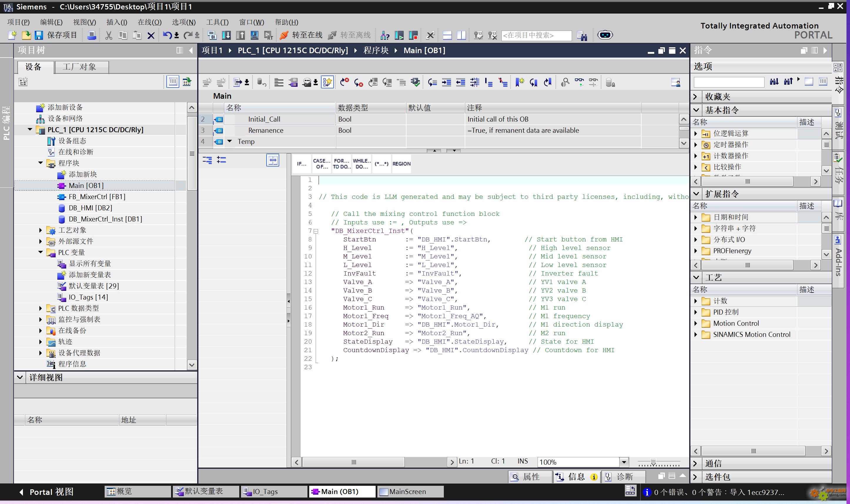850x504 pixels.
Task: Create a new project from the main toolbar
Action: coord(12,35)
